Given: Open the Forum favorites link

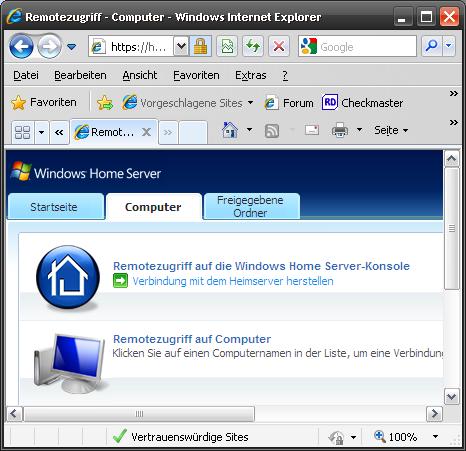Looking at the screenshot, I should tap(289, 103).
